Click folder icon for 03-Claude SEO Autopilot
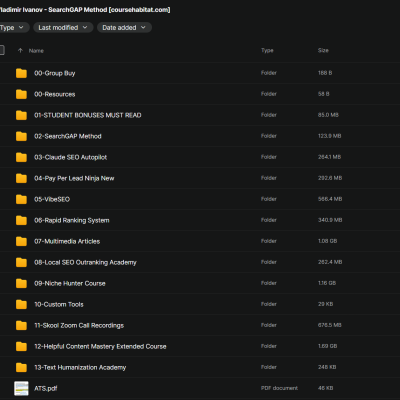This screenshot has width=400, height=400. coord(21,157)
